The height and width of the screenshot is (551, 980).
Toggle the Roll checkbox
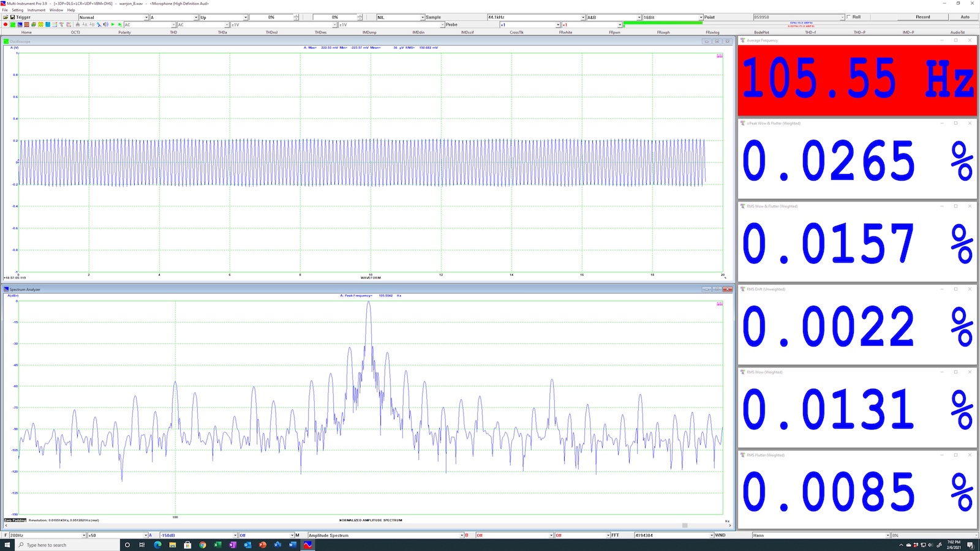[x=848, y=17]
